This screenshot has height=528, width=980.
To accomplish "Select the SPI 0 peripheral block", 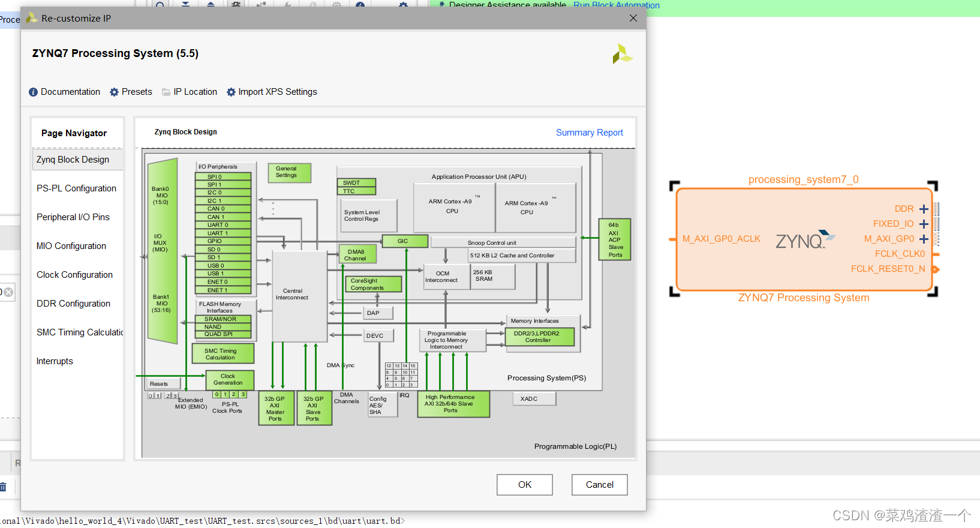I will (223, 177).
